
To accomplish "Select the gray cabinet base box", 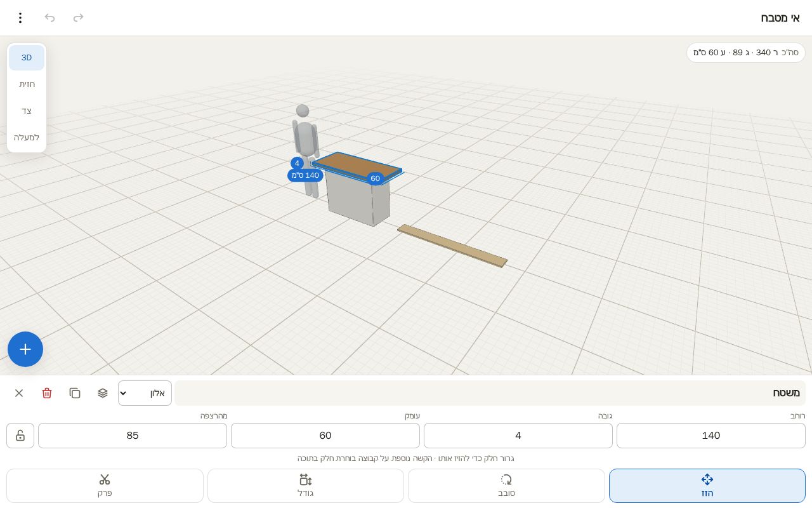I will [358, 200].
